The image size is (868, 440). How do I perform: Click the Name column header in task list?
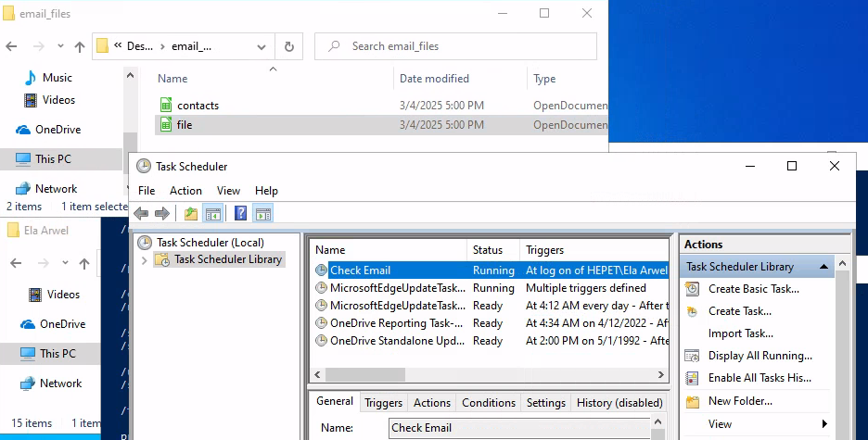(389, 250)
